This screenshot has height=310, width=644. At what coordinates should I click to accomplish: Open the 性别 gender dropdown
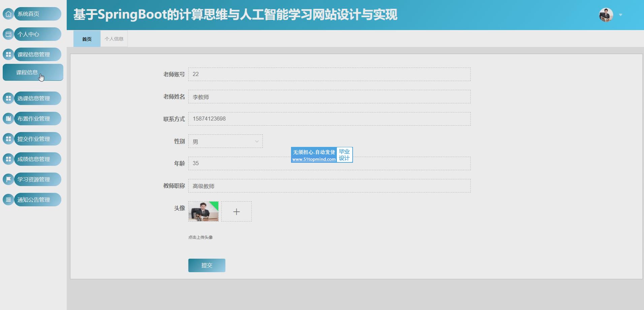pyautogui.click(x=225, y=142)
